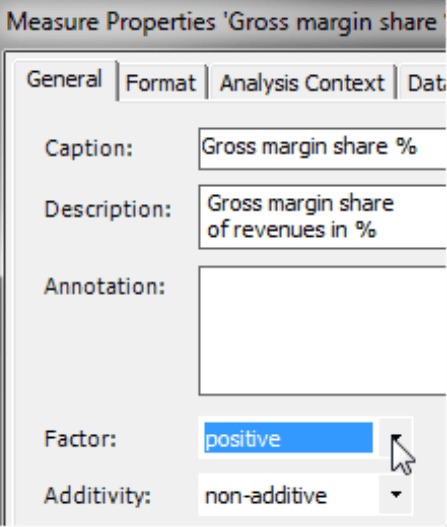Click inside the empty Annotation box

(x=323, y=331)
